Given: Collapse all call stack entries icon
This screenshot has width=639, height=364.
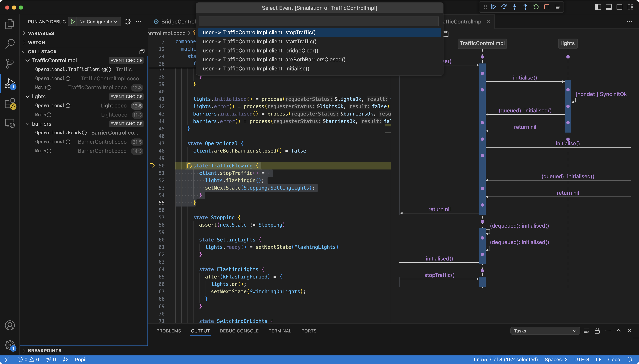Looking at the screenshot, I should 142,52.
